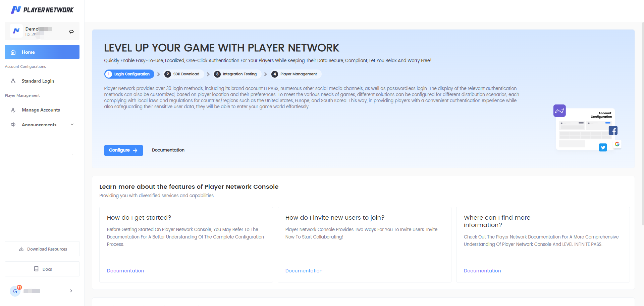This screenshot has height=306, width=644.
Task: Click the switch project arrows icon
Action: (71, 32)
